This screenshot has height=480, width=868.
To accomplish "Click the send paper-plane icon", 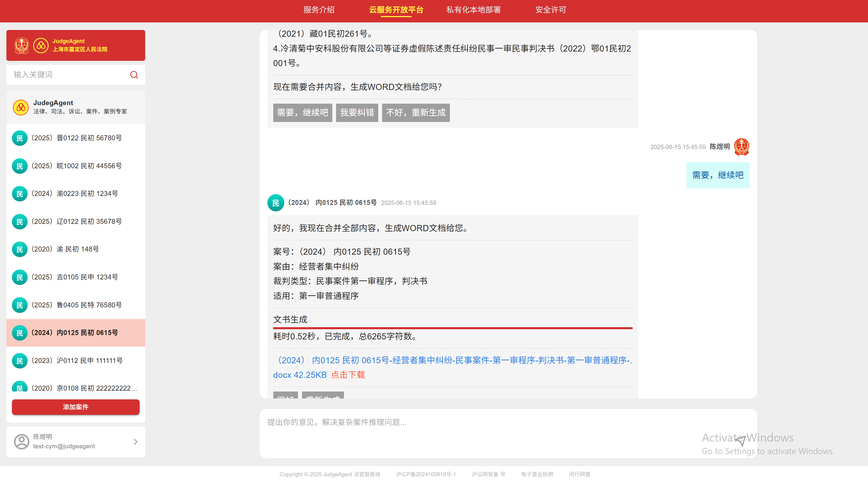I will pos(740,441).
